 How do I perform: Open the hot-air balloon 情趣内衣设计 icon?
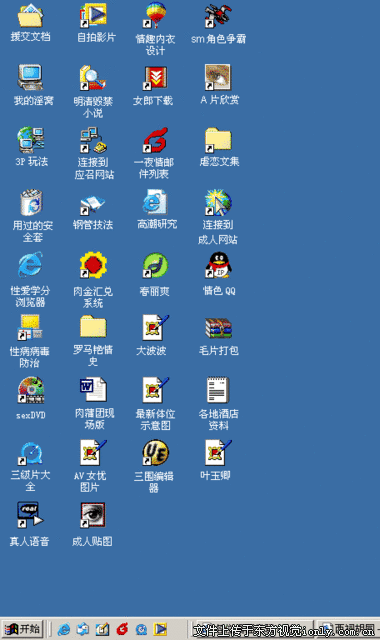(x=156, y=16)
